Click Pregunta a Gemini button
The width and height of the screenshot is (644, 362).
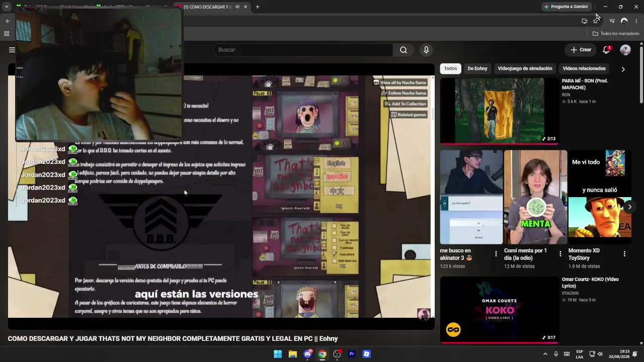[566, 7]
